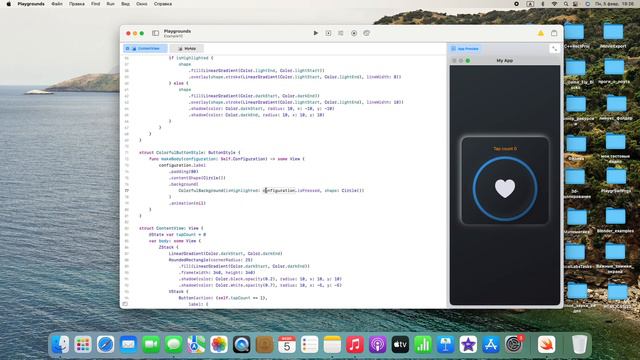
Task: Click the .animation(nil) code line
Action: pos(187,203)
